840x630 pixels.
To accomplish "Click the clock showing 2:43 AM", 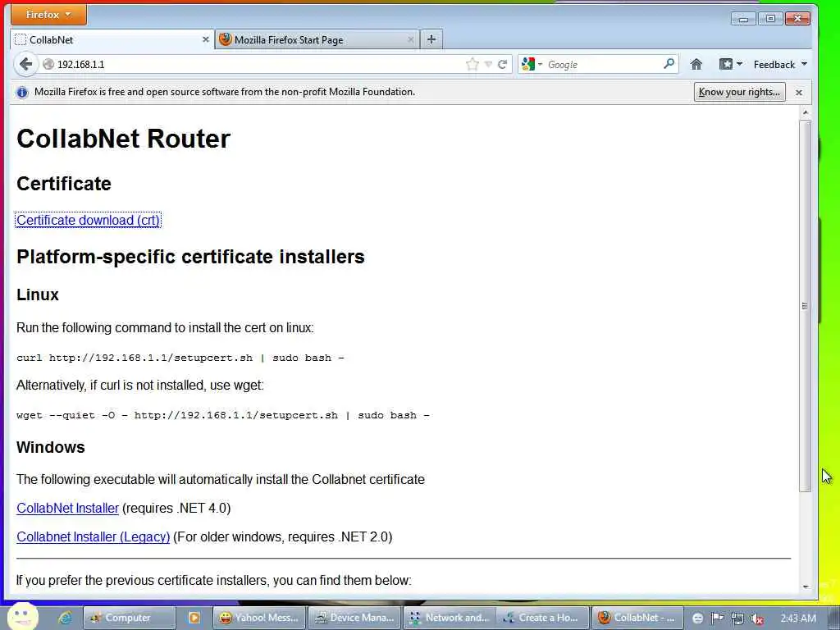I will click(x=798, y=619).
